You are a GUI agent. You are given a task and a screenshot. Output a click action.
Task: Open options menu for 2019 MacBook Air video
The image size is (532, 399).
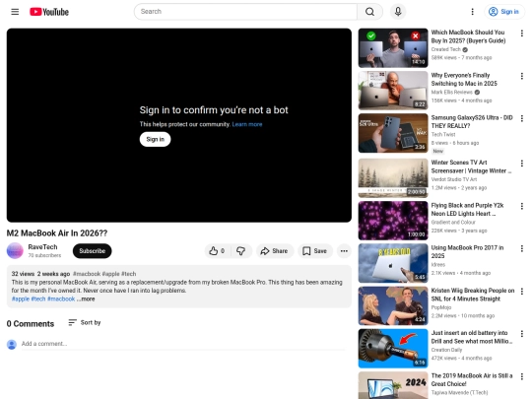[x=522, y=376]
